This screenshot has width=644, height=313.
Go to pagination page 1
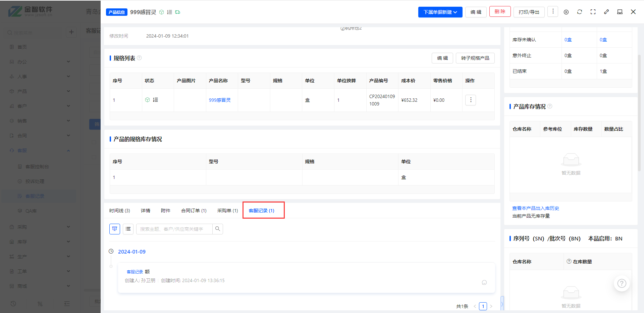coord(483,306)
